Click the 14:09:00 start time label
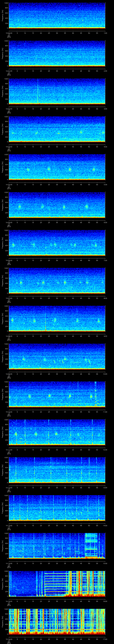The width and height of the screenshot is (114, 644). coord(9,374)
